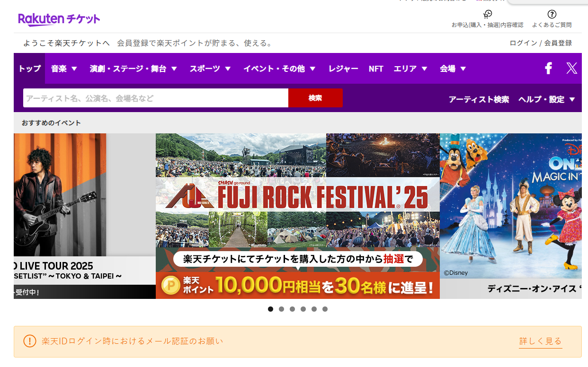Open the NFT menu item
Image resolution: width=588 pixels, height=367 pixels.
[376, 69]
